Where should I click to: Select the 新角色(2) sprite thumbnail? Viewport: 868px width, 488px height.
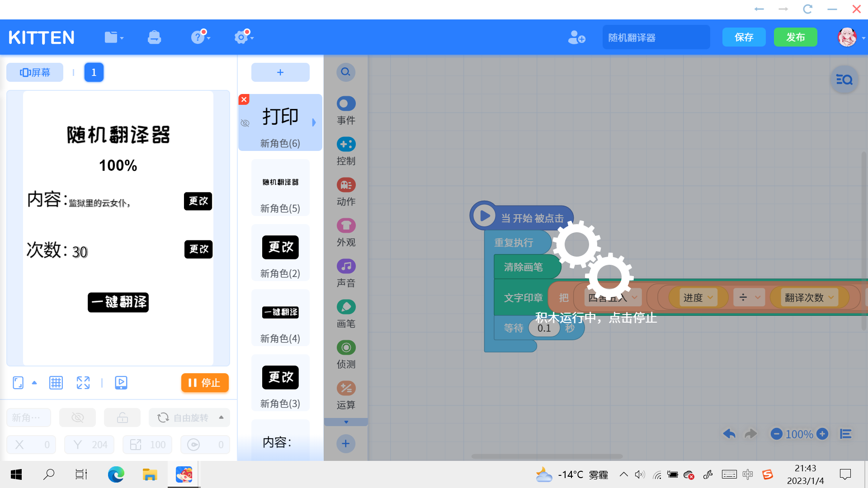pos(280,253)
